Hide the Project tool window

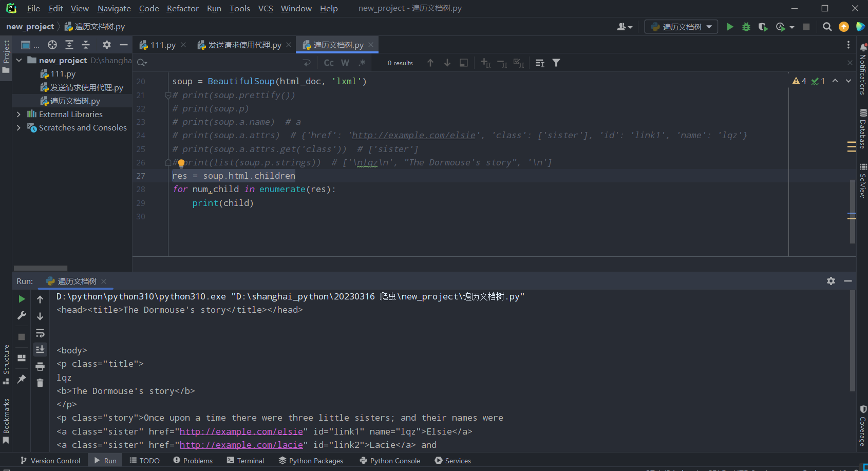pyautogui.click(x=124, y=45)
